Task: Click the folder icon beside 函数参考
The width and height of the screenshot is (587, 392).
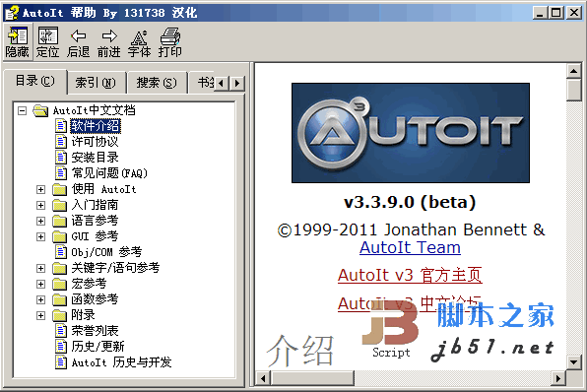Action: tap(59, 299)
